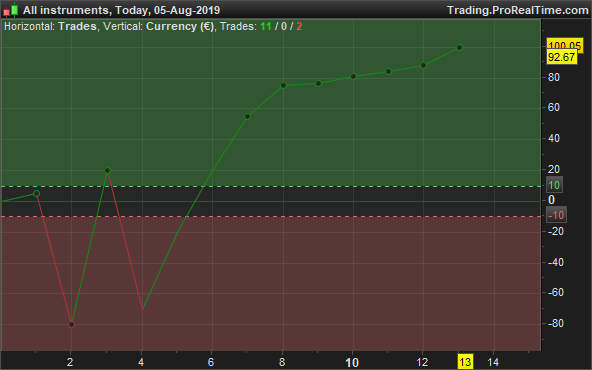This screenshot has width=592, height=370.
Task: Select the trade 10 data point near 80
Action: point(353,77)
